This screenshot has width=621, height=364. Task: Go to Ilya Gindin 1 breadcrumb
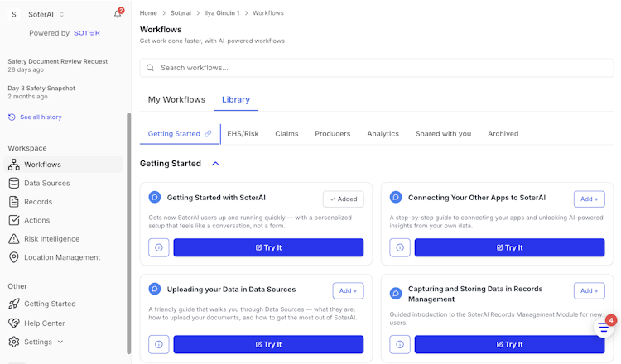pos(222,13)
